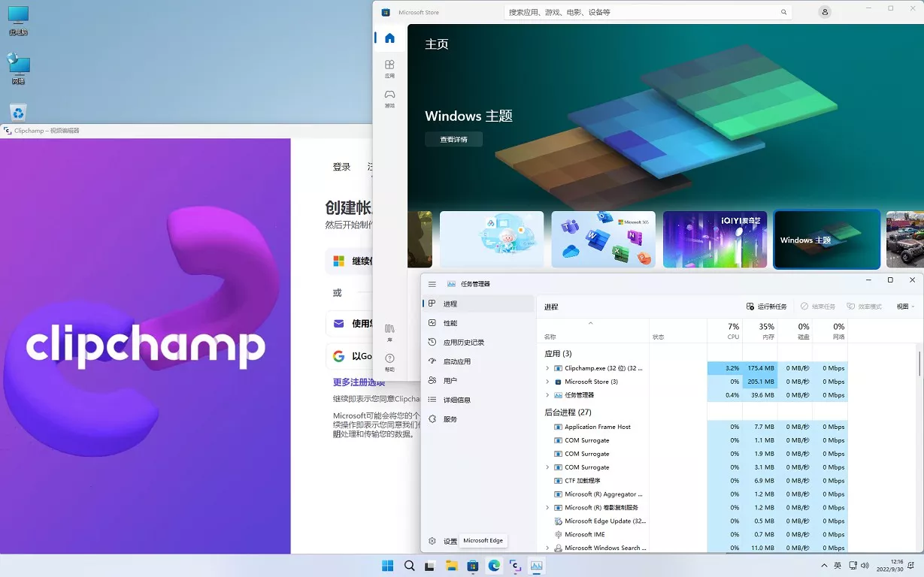The width and height of the screenshot is (924, 577).
Task: Focus the Microsoft Store search box
Action: (649, 12)
